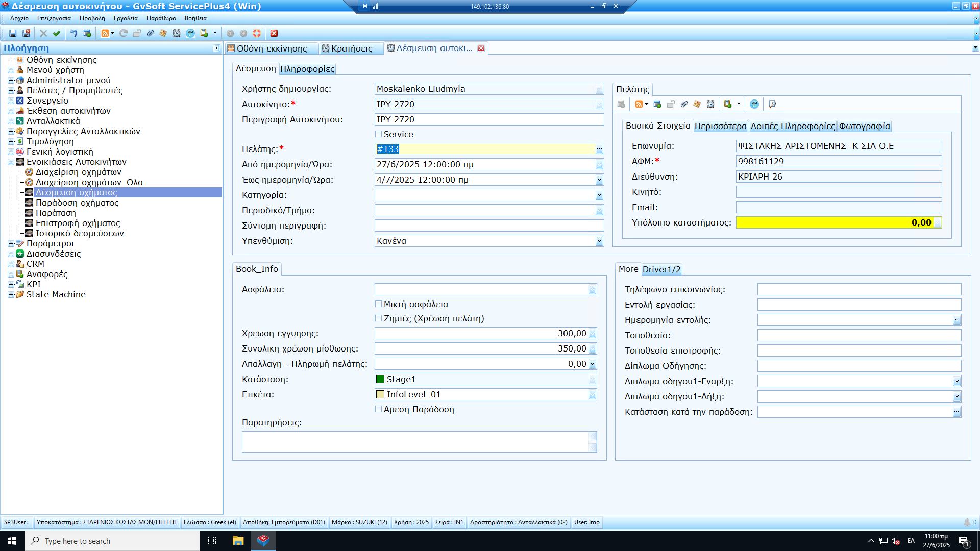Open the Κατηγορία dropdown
Screen dimensions: 980x551
pyautogui.click(x=599, y=195)
